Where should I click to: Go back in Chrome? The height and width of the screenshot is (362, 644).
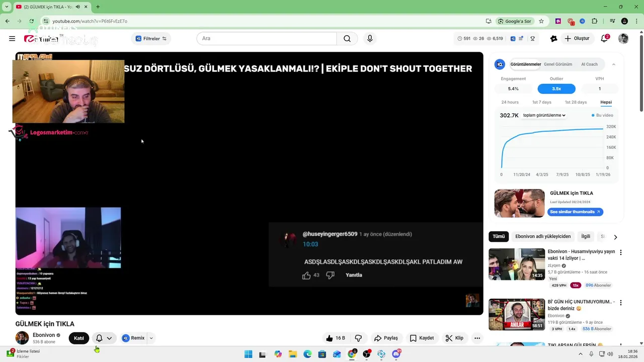(8, 21)
